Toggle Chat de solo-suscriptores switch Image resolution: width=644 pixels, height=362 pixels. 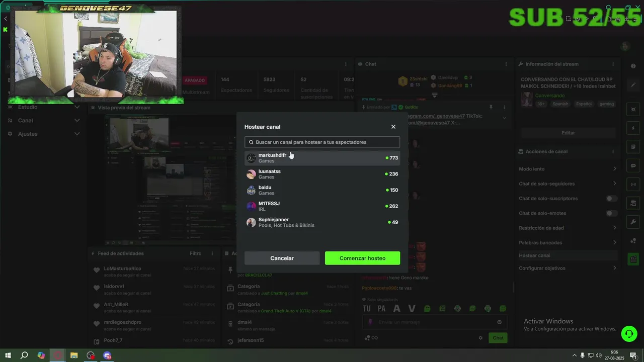click(x=612, y=199)
